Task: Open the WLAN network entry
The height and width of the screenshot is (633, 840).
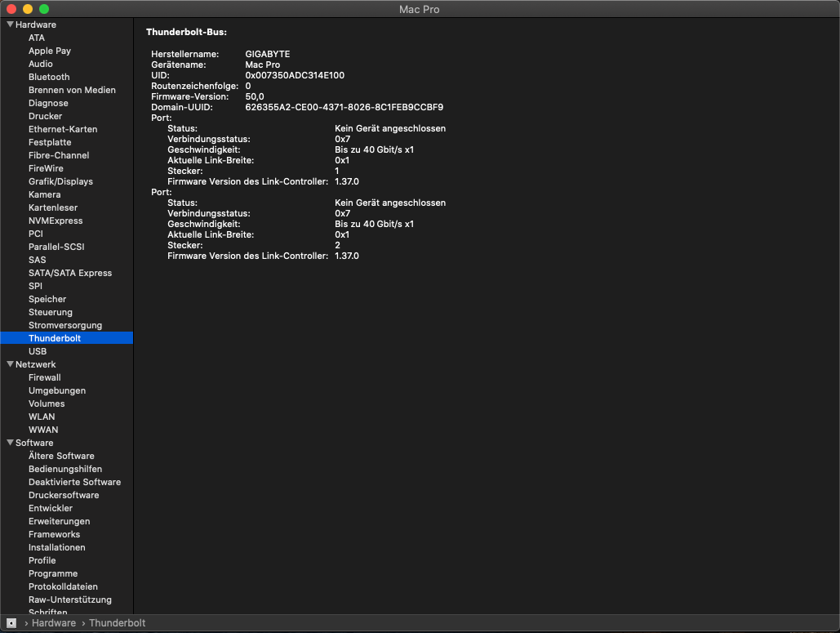Action: click(42, 417)
